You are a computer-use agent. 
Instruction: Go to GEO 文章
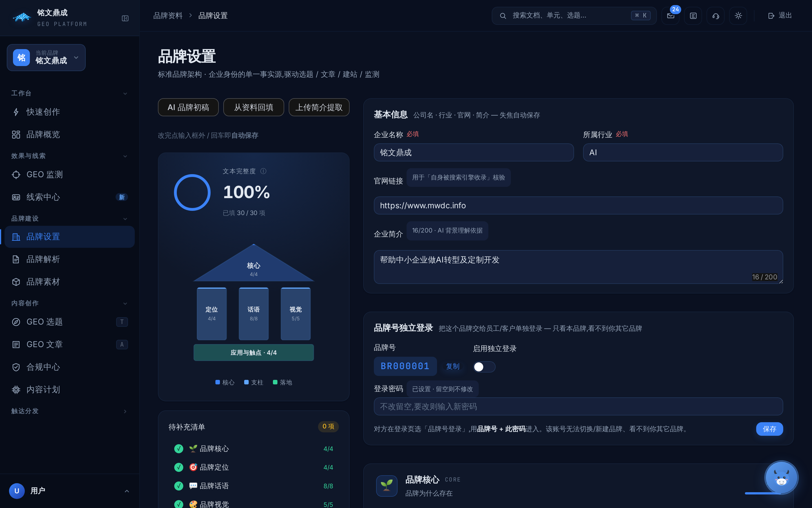69,344
